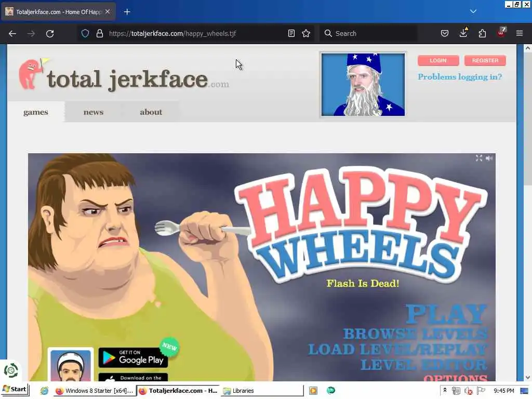This screenshot has width=532, height=399.
Task: Switch to Windows 8 Starter taskbar window
Action: (x=95, y=391)
